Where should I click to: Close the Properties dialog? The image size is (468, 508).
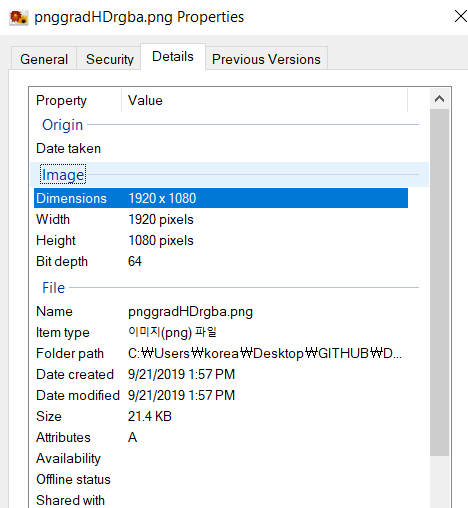[461, 16]
